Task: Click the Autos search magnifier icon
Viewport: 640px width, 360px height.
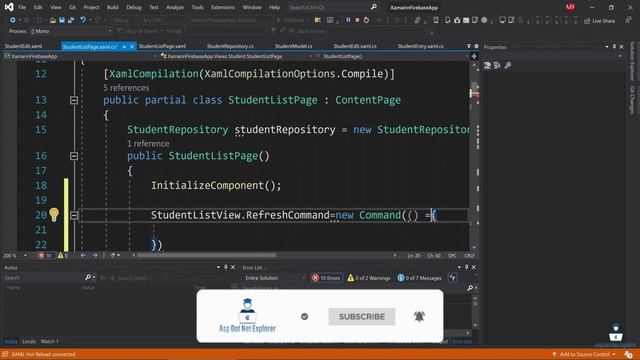Action: (87, 278)
